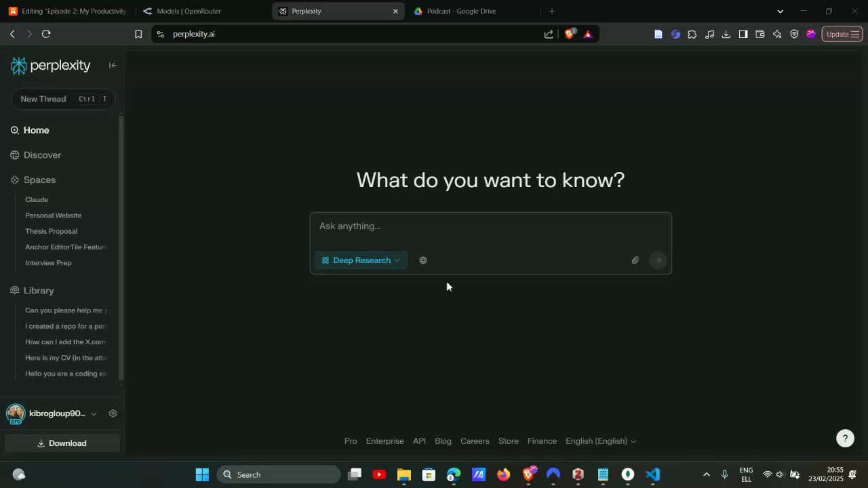This screenshot has height=488, width=868.
Task: Click the share page icon
Action: pyautogui.click(x=549, y=34)
